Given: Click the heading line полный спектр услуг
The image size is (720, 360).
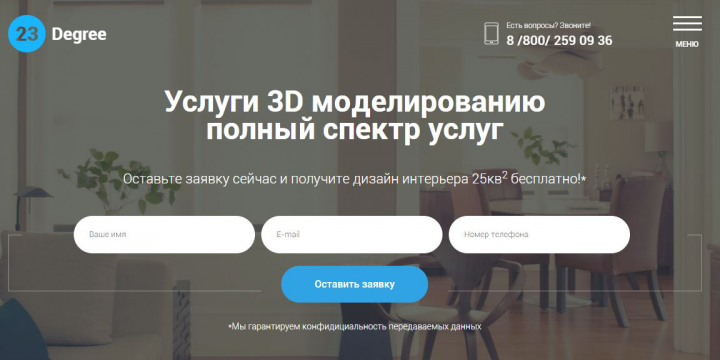Looking at the screenshot, I should coord(354,130).
